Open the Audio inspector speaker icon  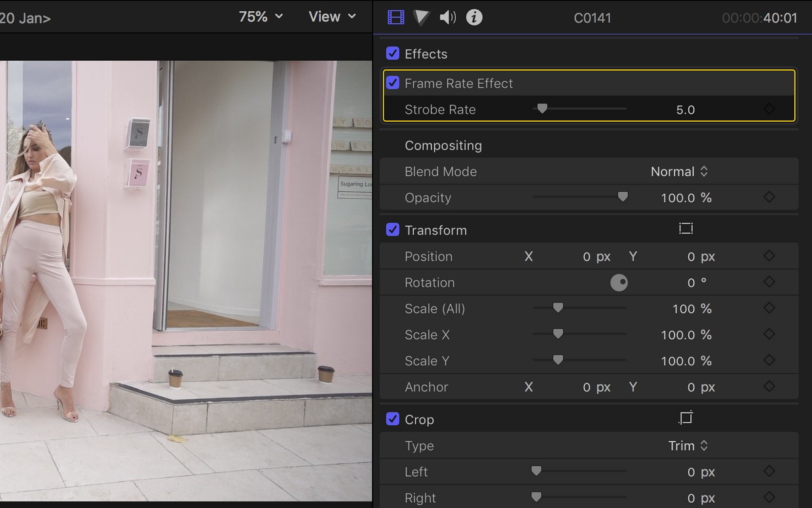click(448, 18)
